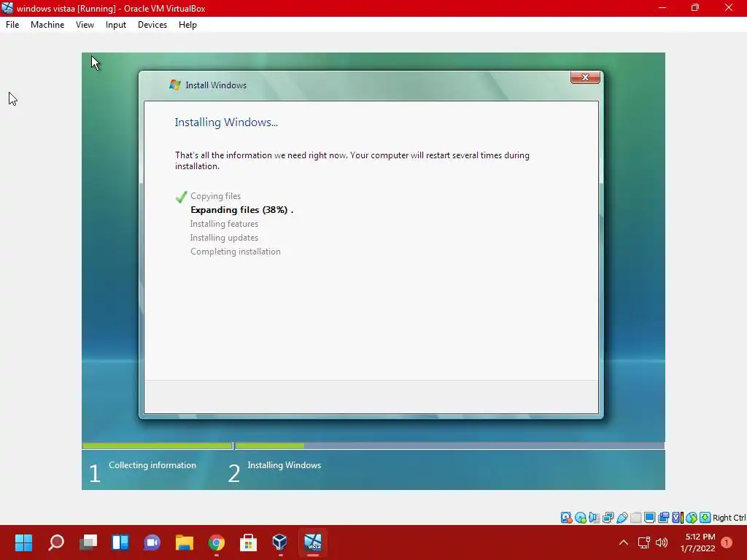Click 'Collecting information' stage label

(x=152, y=465)
